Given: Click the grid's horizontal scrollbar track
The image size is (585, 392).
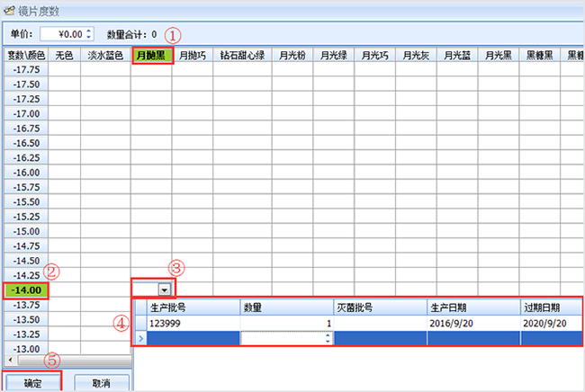Looking at the screenshot, I should click(x=75, y=360).
